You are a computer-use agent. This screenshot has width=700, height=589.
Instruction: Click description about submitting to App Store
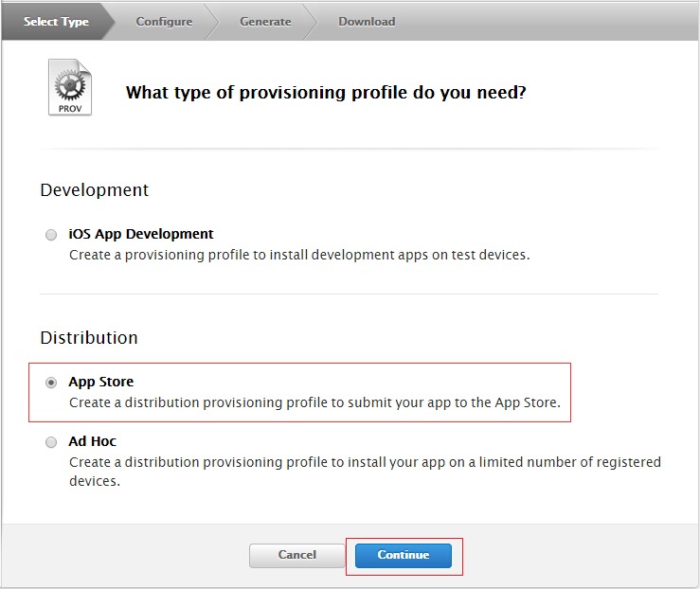(314, 402)
